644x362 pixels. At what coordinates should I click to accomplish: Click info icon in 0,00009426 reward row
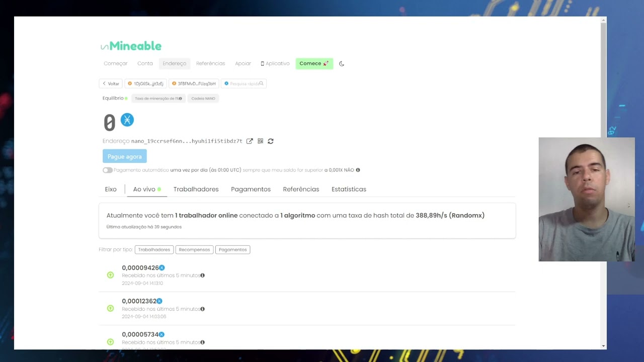tap(202, 276)
